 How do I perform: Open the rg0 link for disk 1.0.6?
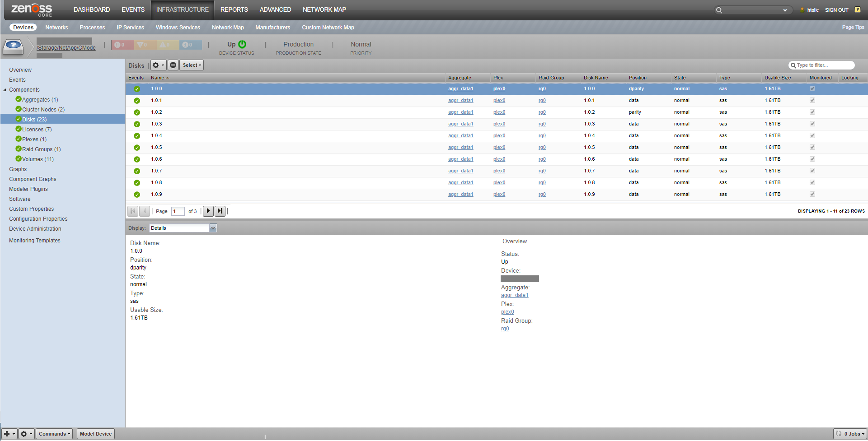[x=542, y=159]
